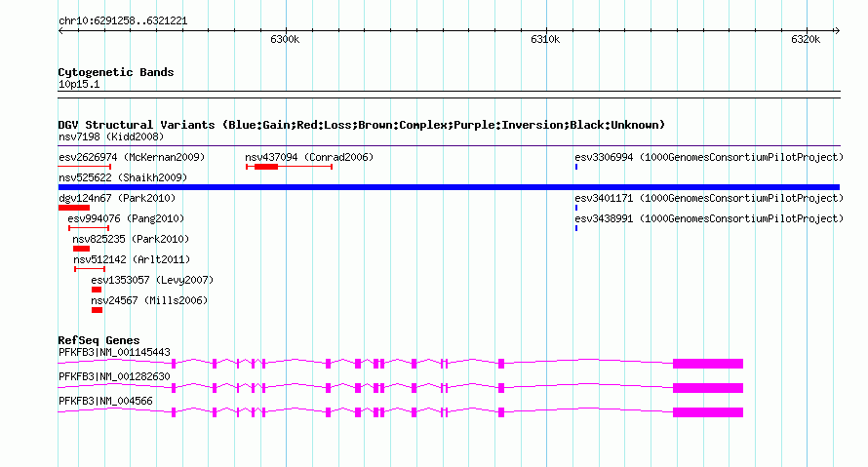Click the 6320k ruler label
Screen dimensions: 868x467
tap(806, 39)
